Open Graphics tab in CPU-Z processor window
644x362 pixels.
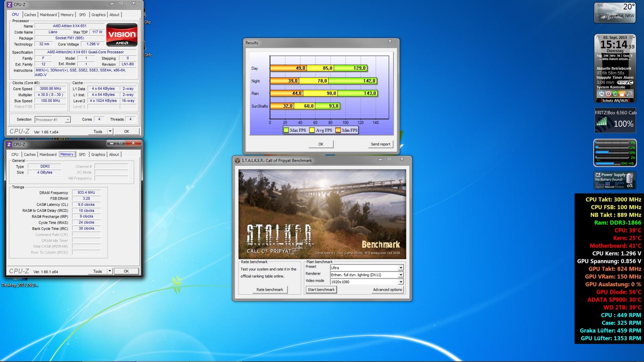[98, 15]
